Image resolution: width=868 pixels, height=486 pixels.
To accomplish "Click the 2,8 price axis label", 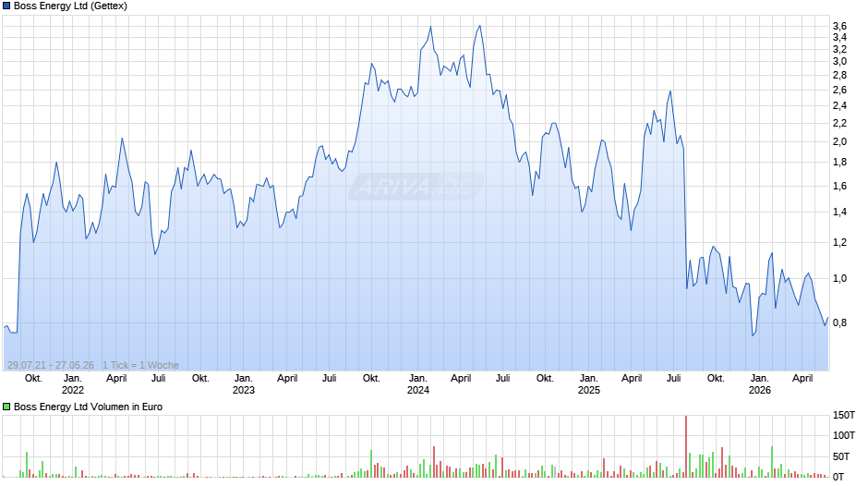I will (839, 76).
